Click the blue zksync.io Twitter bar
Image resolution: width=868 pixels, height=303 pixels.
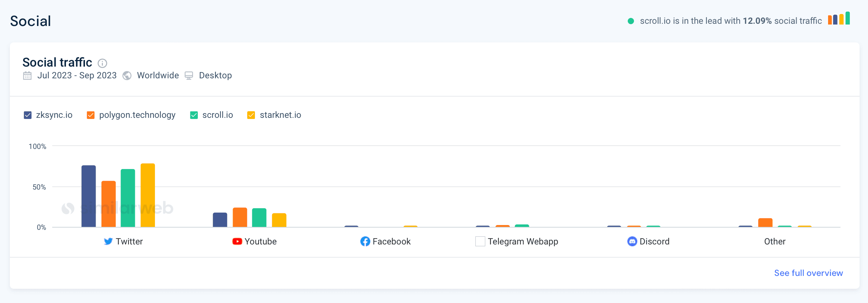(x=89, y=196)
